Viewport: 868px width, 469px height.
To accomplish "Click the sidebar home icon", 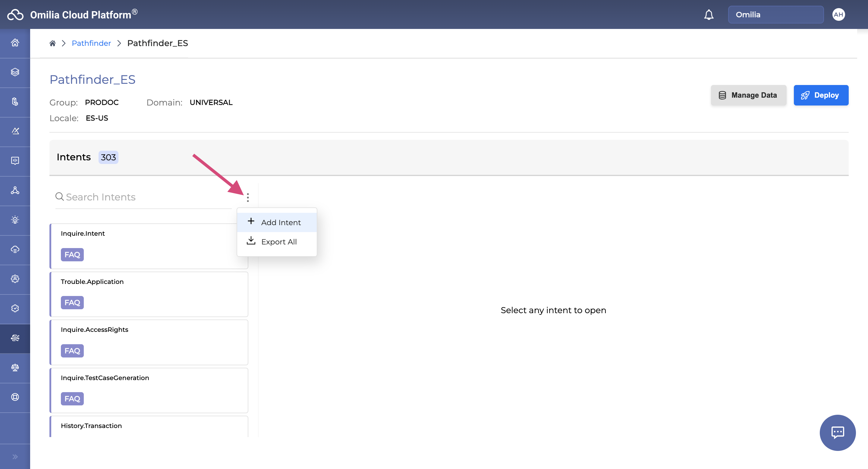I will pyautogui.click(x=15, y=43).
